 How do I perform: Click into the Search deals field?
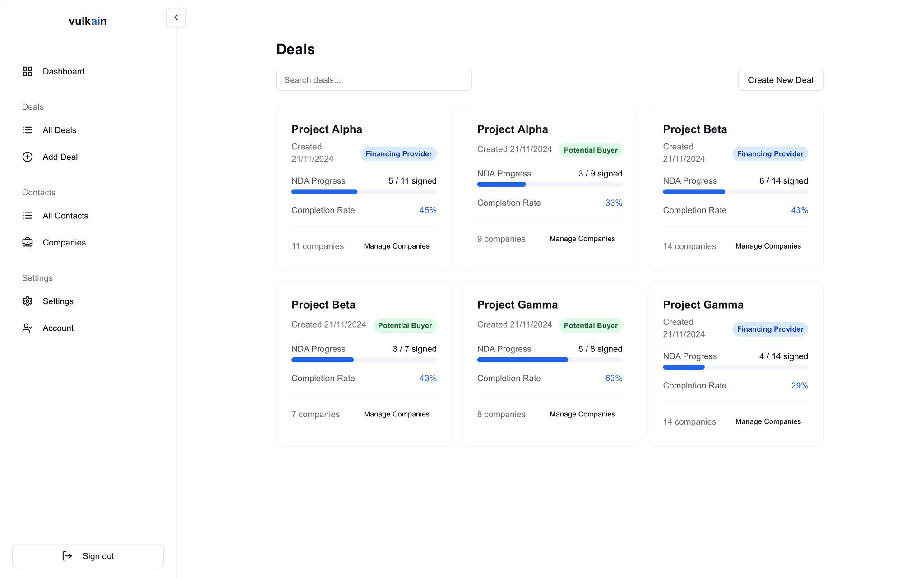[374, 80]
